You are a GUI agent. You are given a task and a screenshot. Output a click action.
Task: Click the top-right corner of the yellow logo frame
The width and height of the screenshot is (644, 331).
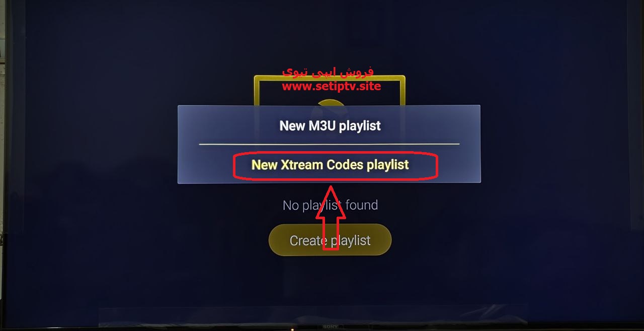(403, 78)
